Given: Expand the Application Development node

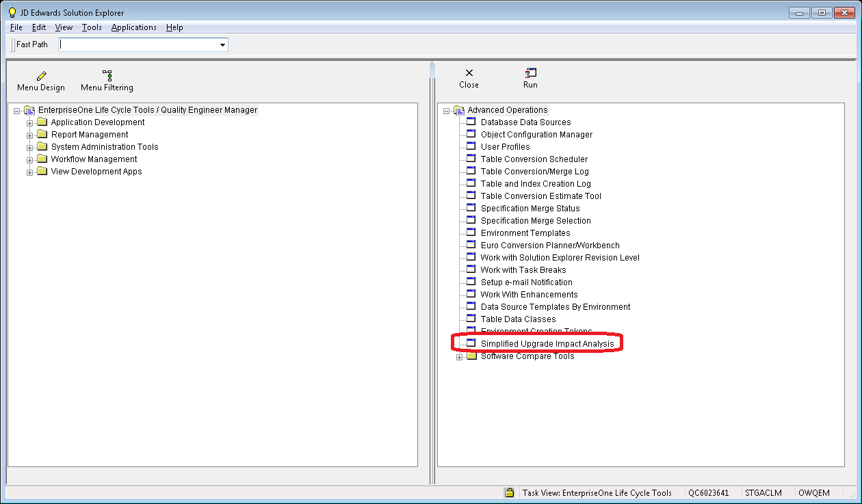Looking at the screenshot, I should 30,123.
